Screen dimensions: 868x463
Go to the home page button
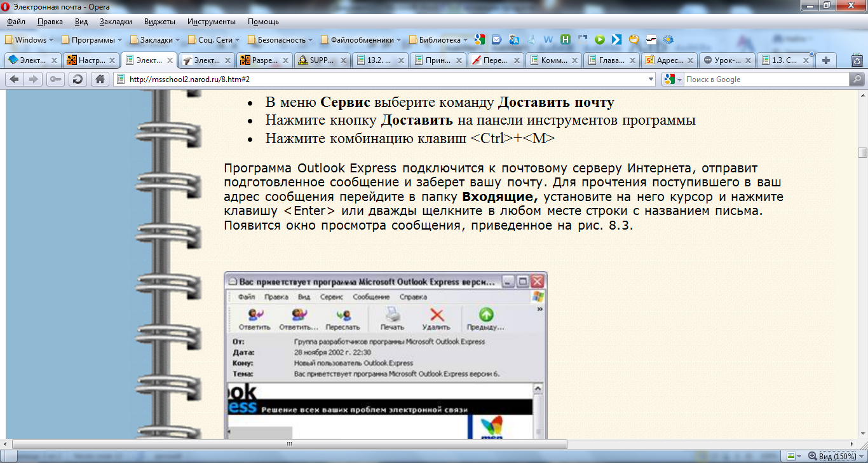(99, 79)
